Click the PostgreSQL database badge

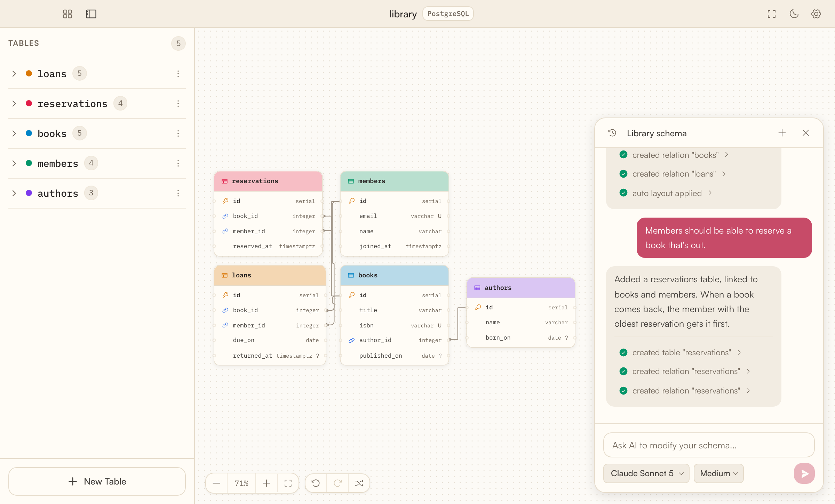click(448, 14)
